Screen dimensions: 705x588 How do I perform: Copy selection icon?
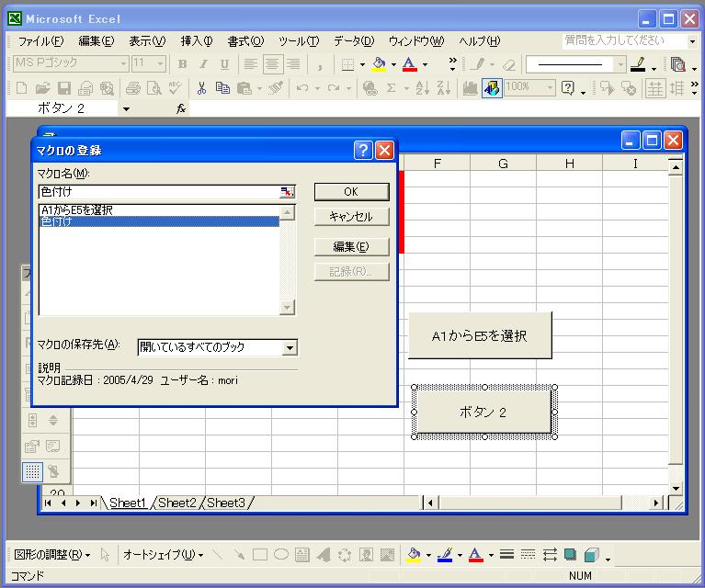222,87
